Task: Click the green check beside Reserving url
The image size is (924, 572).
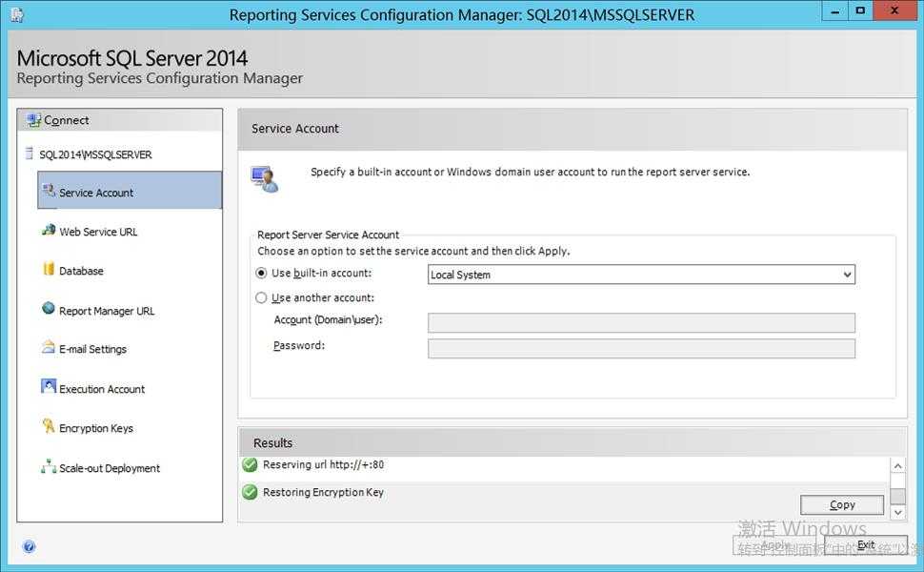Action: tap(250, 464)
